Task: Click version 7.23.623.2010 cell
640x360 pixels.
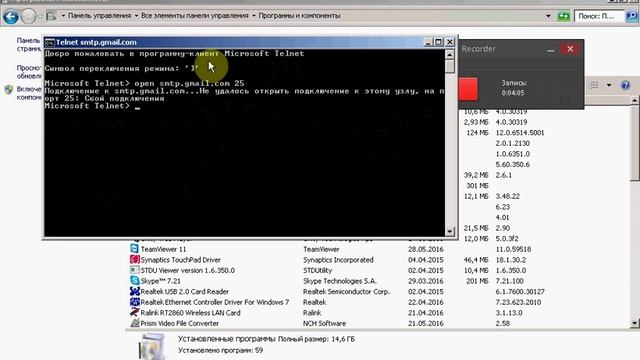Action: click(x=518, y=302)
